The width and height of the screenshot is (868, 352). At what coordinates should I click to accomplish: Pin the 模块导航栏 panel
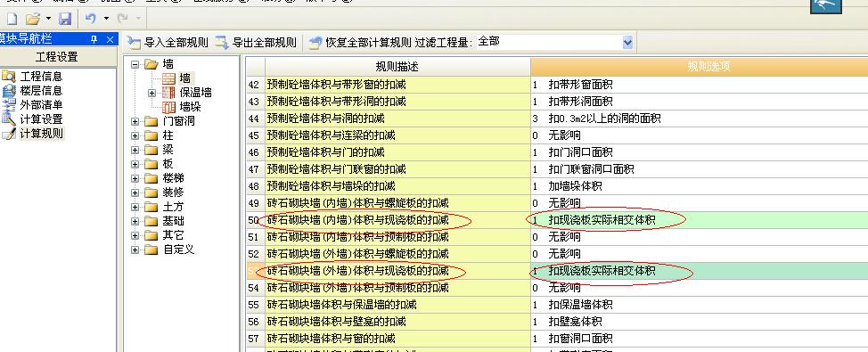pyautogui.click(x=94, y=39)
